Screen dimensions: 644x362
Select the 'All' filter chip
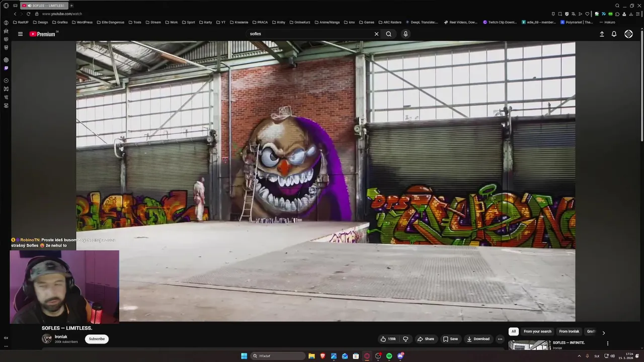pos(513,331)
